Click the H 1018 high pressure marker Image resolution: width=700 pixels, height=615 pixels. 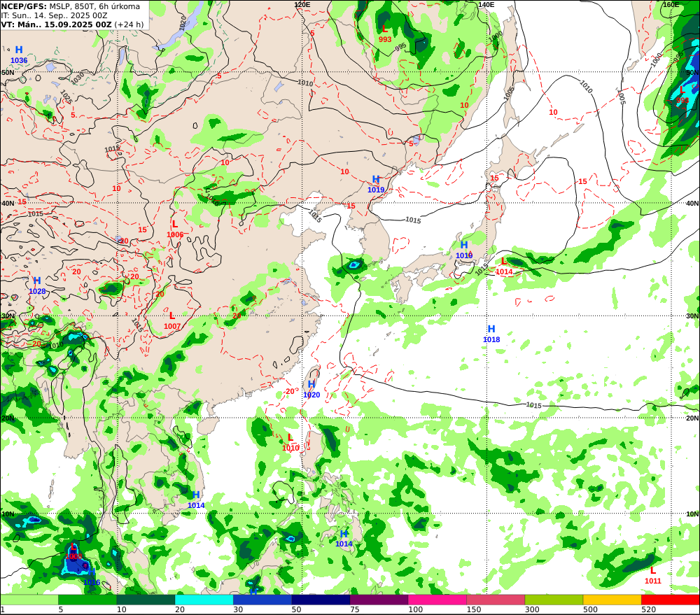click(x=491, y=334)
